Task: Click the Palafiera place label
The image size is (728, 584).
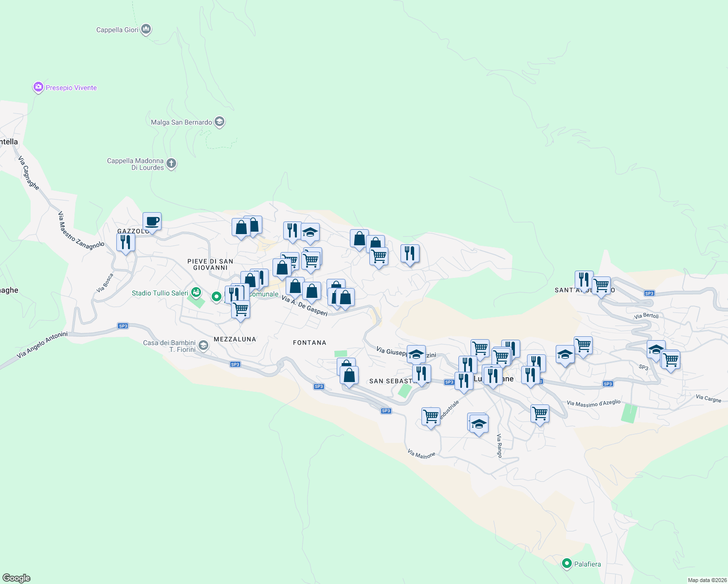Action: coord(587,564)
